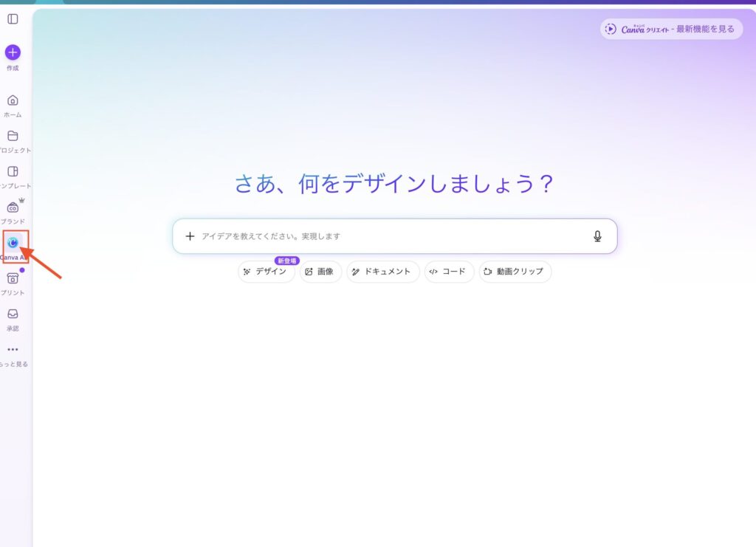Open the Home (ホーム) sidebar icon
Viewport: 756px width, 547px height.
click(x=13, y=101)
